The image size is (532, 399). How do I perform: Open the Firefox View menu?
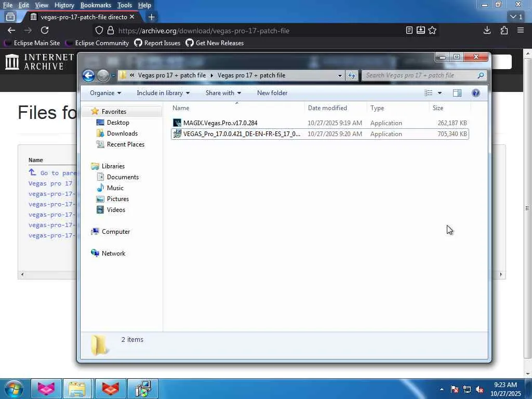click(x=42, y=5)
